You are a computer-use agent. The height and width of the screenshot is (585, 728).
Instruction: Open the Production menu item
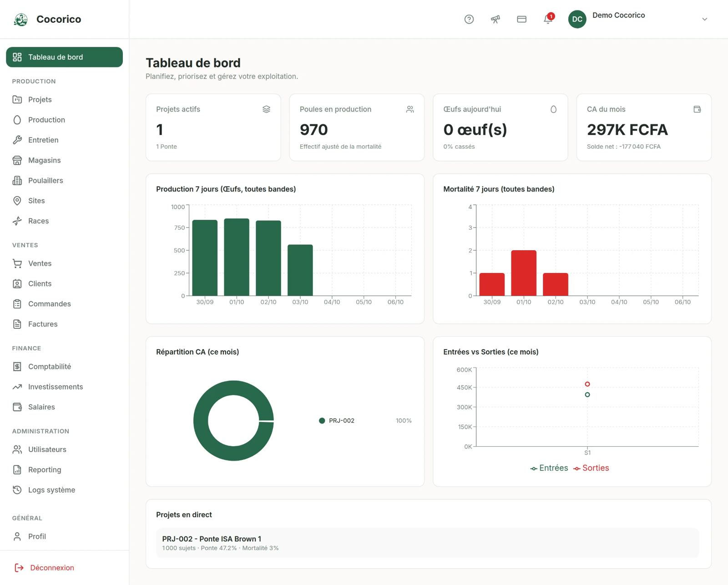pyautogui.click(x=64, y=120)
